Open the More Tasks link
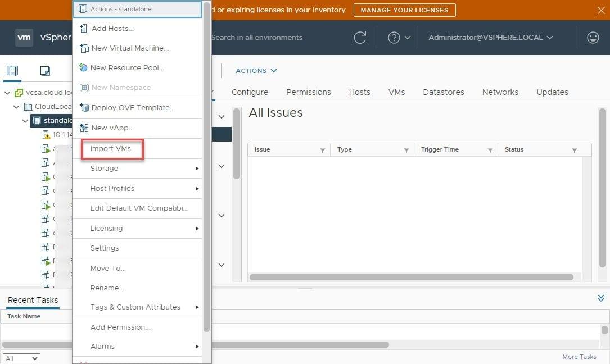The image size is (610, 364). pos(579,357)
